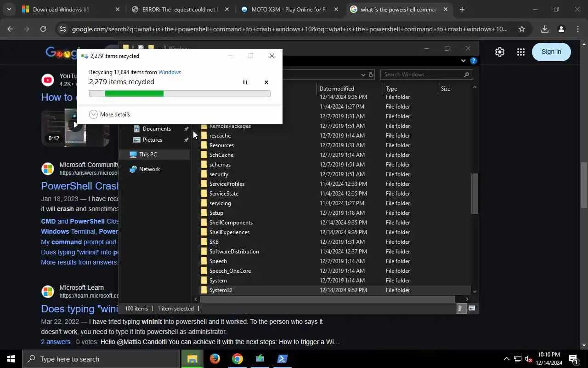Select the RemotePackages folder
This screenshot has height=368, width=588.
(x=230, y=126)
